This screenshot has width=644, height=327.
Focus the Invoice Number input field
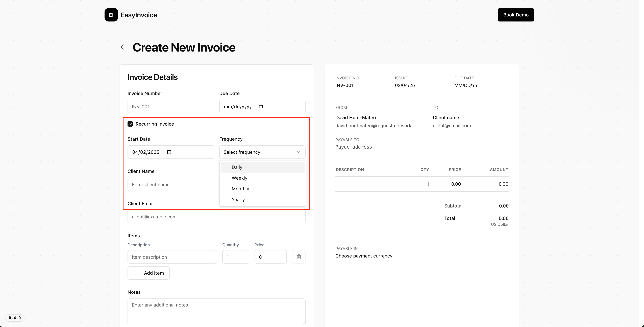pos(170,106)
